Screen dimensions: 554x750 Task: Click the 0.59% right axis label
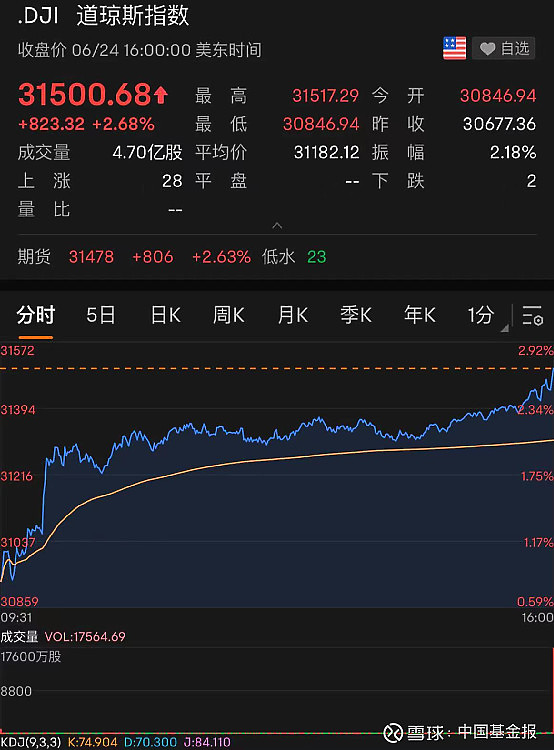(x=535, y=601)
